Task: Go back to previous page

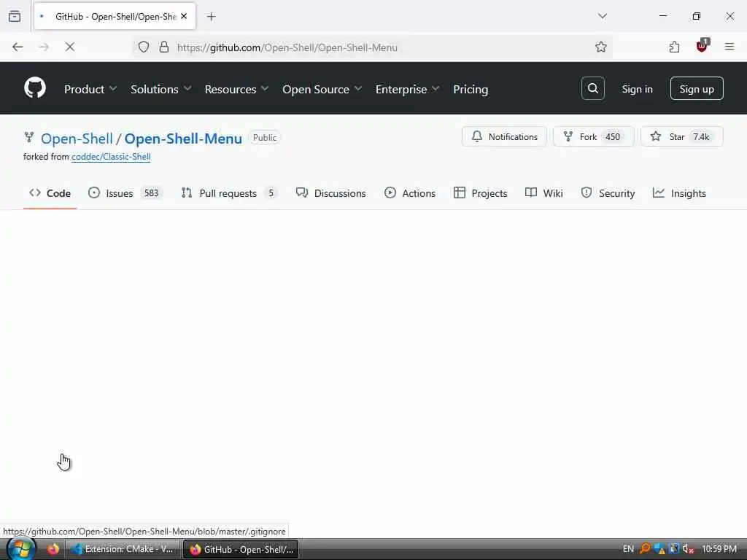Action: coord(18,47)
